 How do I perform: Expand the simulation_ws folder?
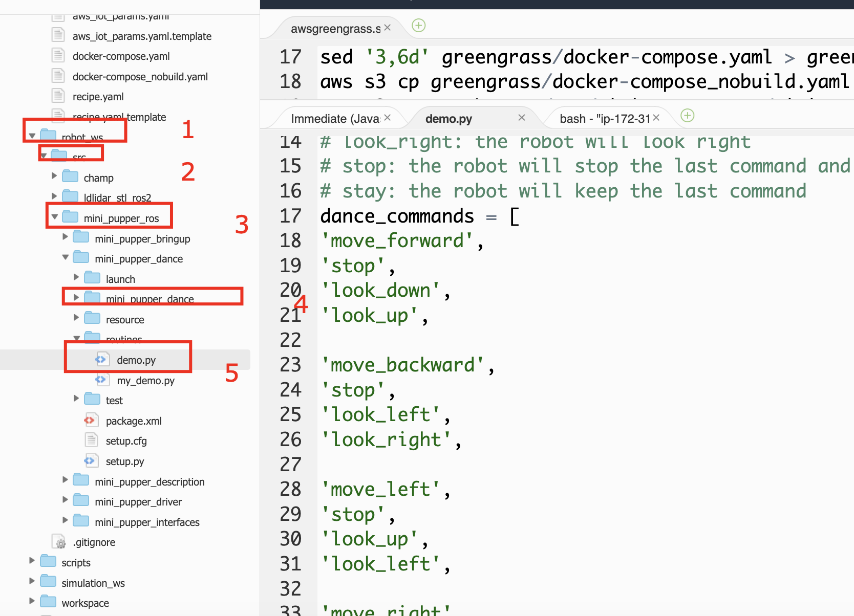point(32,581)
